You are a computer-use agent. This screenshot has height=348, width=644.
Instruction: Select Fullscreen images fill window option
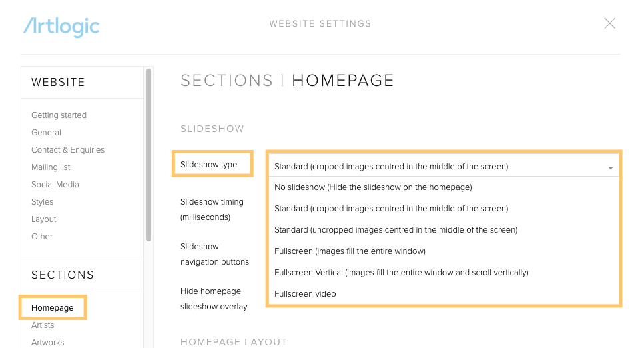[350, 251]
